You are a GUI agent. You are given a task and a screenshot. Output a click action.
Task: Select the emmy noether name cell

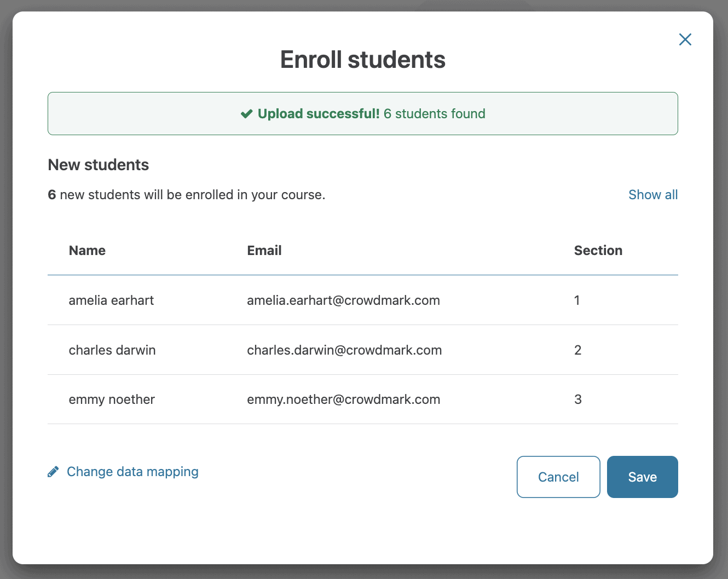tap(112, 399)
